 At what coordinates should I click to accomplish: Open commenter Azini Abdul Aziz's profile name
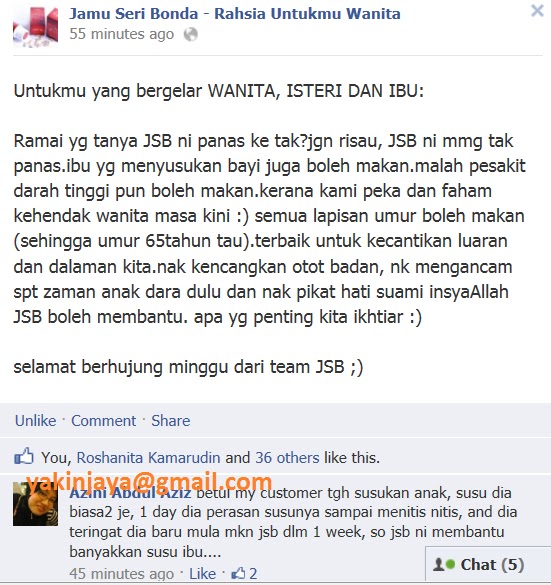click(x=130, y=493)
